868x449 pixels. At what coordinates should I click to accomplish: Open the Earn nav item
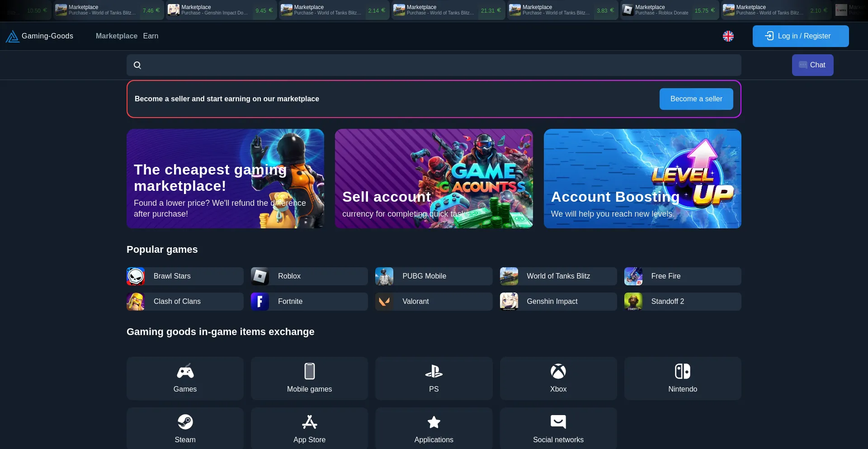pos(151,36)
